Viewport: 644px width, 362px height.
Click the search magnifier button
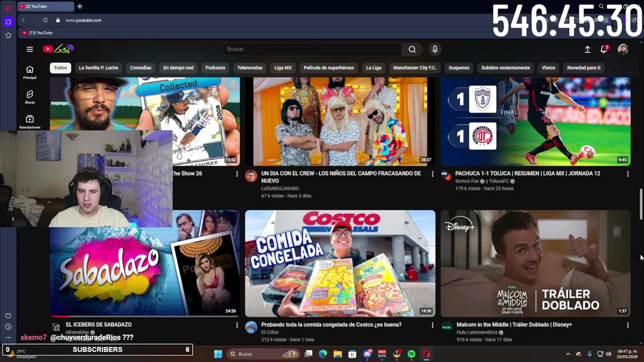point(412,49)
